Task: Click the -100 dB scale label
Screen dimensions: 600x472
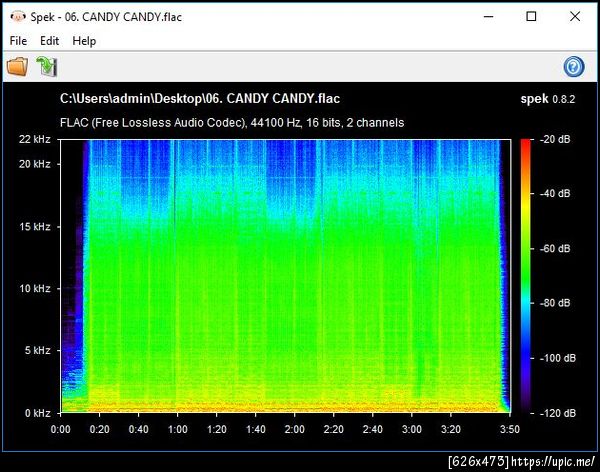Action: pos(558,358)
